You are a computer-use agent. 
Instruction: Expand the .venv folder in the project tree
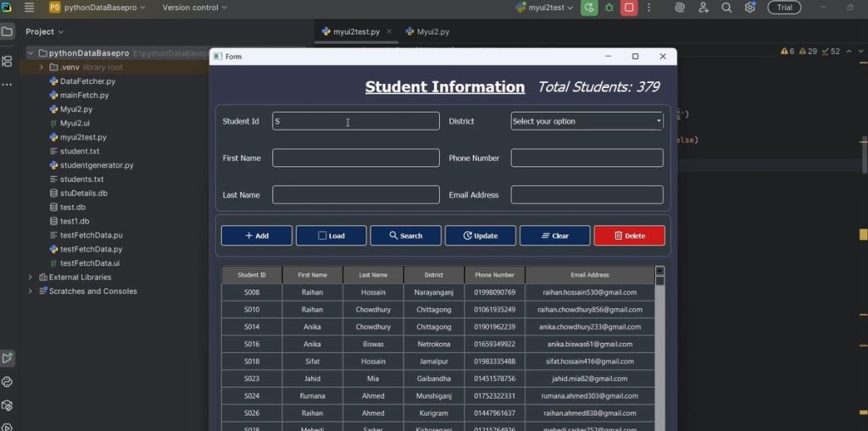41,67
